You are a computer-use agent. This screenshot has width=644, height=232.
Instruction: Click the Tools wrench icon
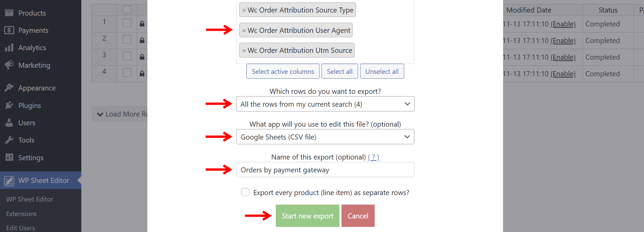[9, 140]
